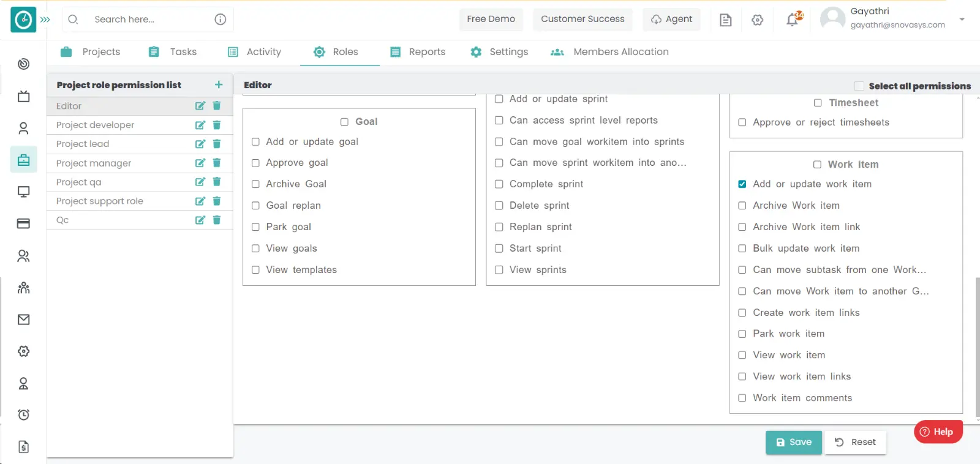Check the Select all permissions box
This screenshot has height=464, width=980.
click(859, 86)
